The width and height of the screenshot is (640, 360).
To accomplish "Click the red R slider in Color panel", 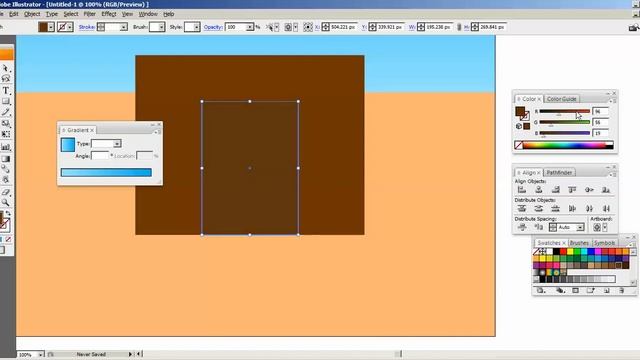I will 564,111.
